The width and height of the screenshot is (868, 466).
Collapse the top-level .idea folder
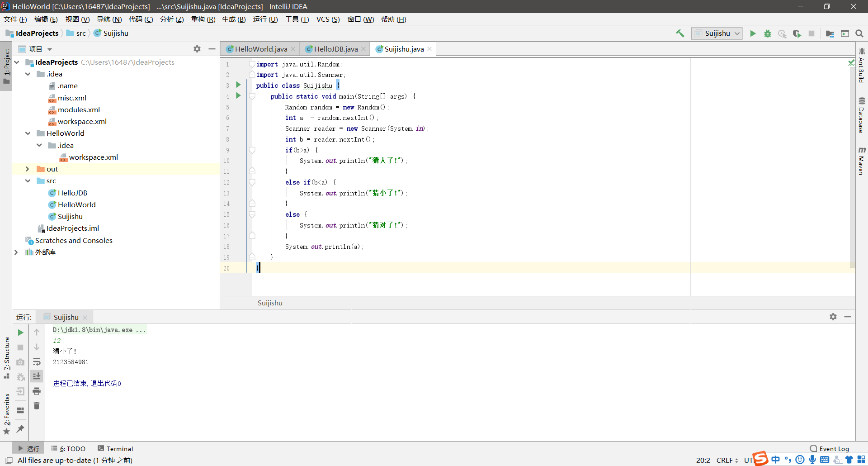pyautogui.click(x=28, y=74)
